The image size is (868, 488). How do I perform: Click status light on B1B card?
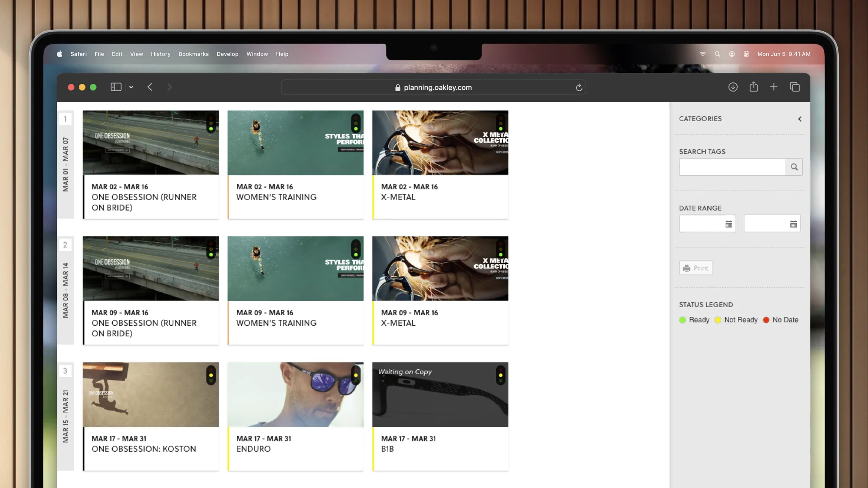501,375
